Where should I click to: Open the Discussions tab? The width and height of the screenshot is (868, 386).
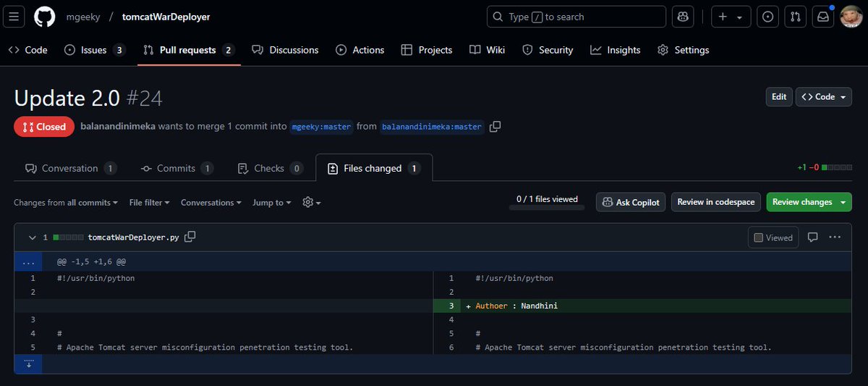(x=285, y=50)
